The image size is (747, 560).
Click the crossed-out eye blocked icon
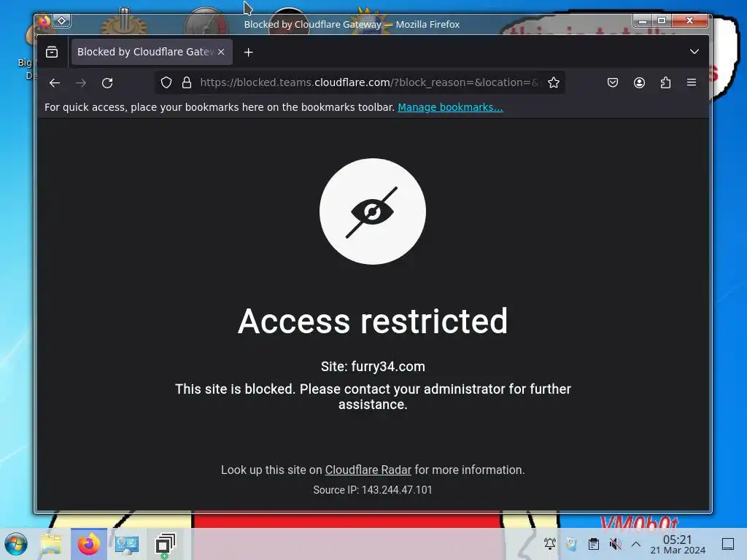pos(373,211)
